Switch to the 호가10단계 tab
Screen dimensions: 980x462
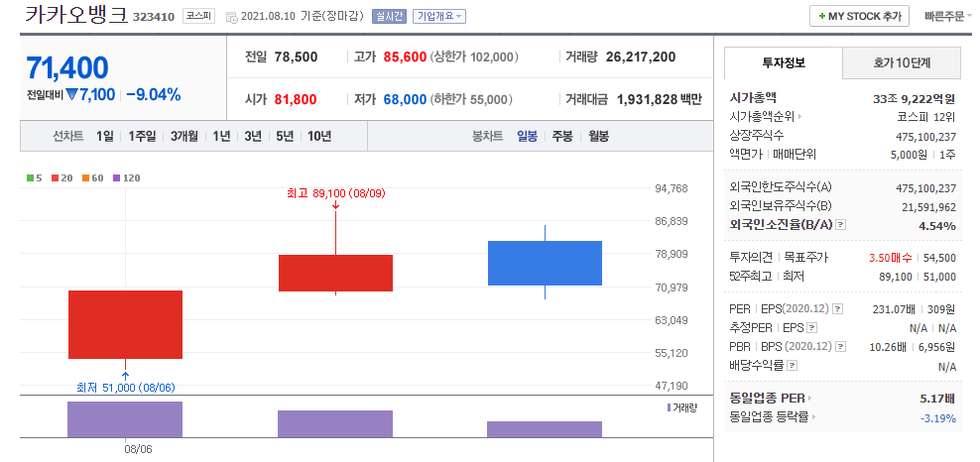click(x=902, y=62)
